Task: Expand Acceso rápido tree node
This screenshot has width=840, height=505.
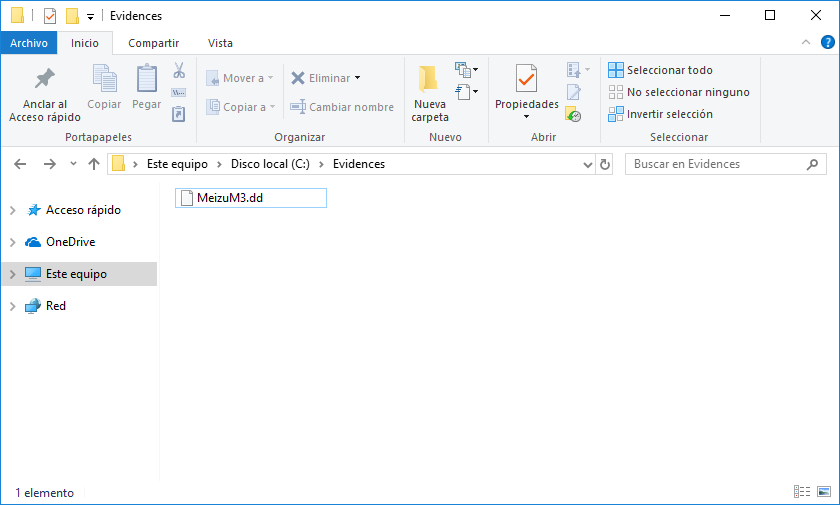Action: [12, 210]
